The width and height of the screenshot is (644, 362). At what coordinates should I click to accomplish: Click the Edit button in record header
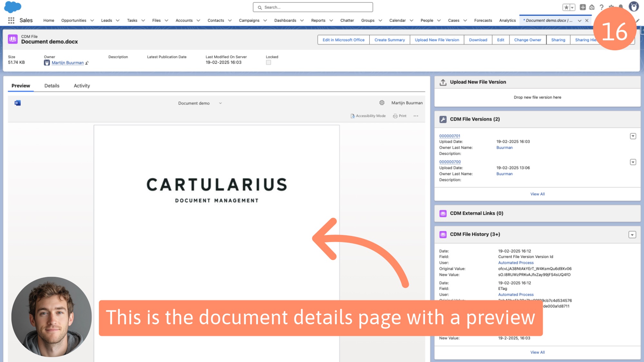[x=501, y=40]
